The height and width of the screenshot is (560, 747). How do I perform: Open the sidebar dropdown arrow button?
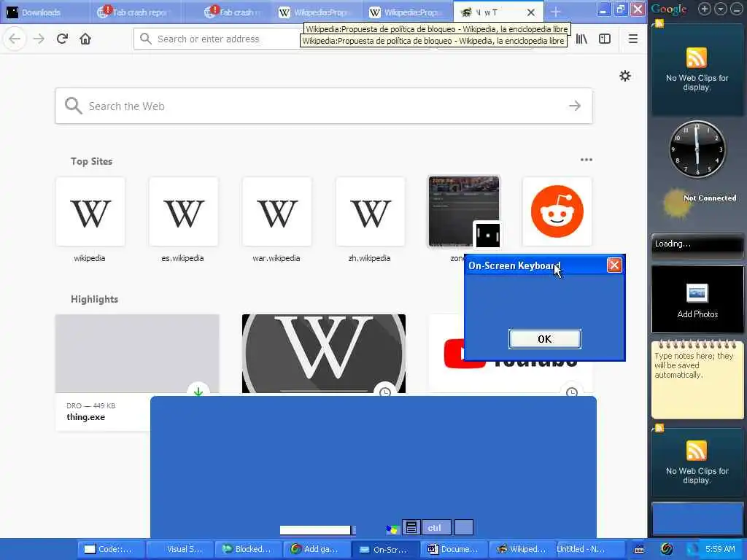coord(721,9)
